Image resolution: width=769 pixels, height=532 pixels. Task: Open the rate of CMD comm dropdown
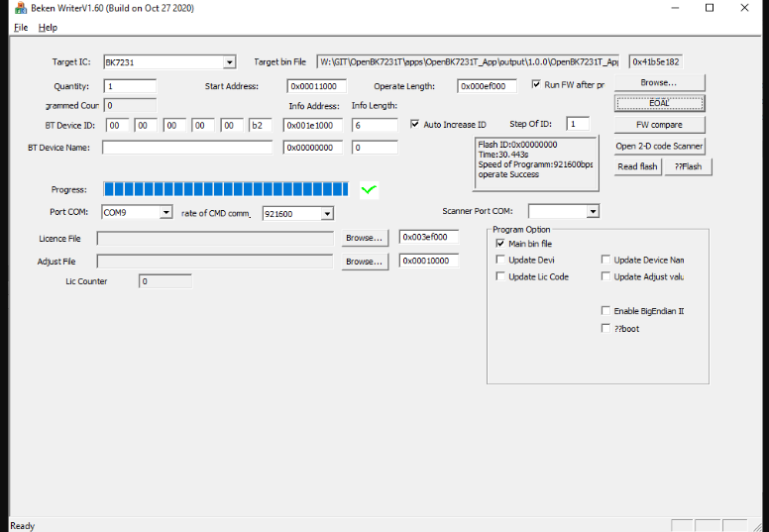pos(326,213)
